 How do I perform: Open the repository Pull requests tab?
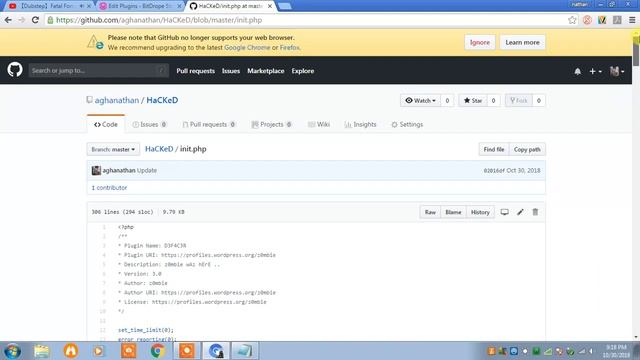209,124
